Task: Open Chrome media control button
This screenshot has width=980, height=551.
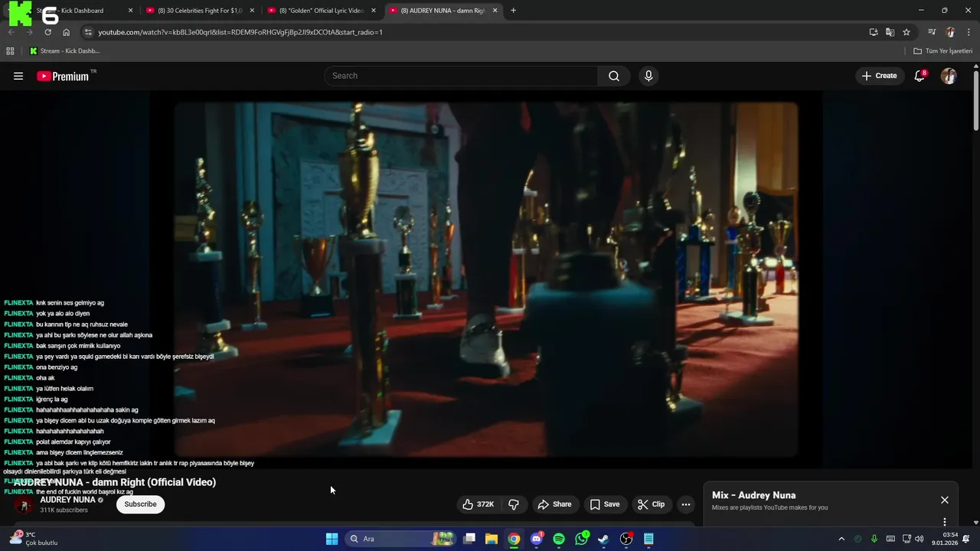Action: tap(932, 32)
